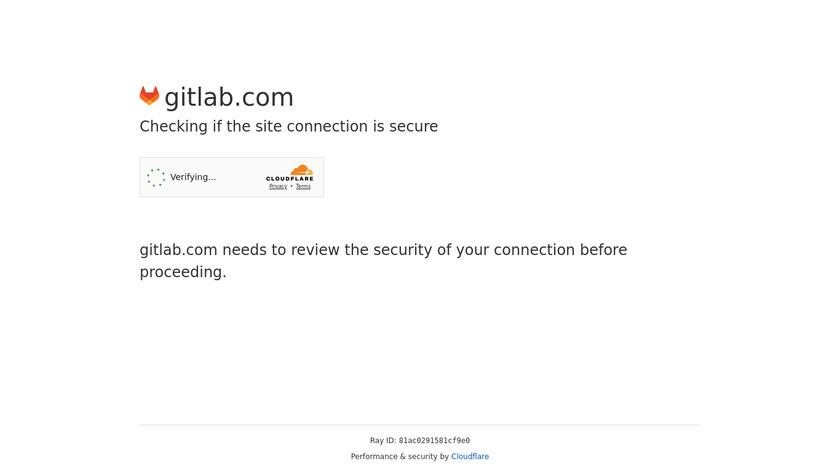Click the CLOUDFLARE wordmark in the widget
The width and height of the screenshot is (840, 472).
click(290, 179)
